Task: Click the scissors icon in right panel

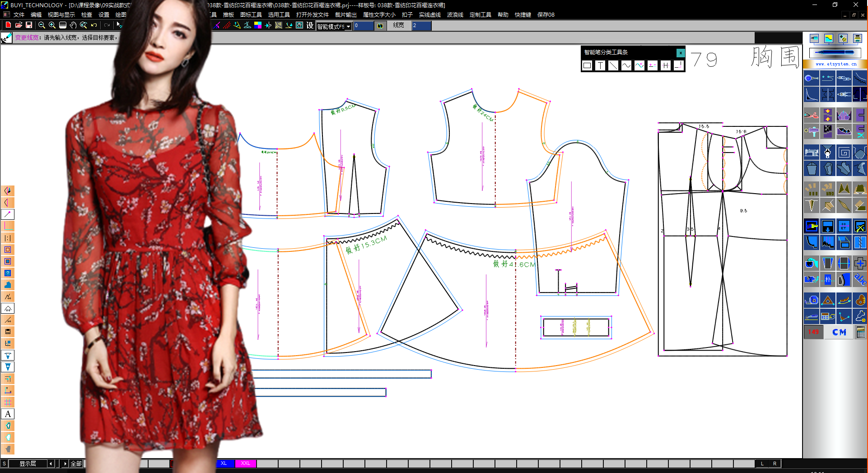Action: tap(811, 115)
